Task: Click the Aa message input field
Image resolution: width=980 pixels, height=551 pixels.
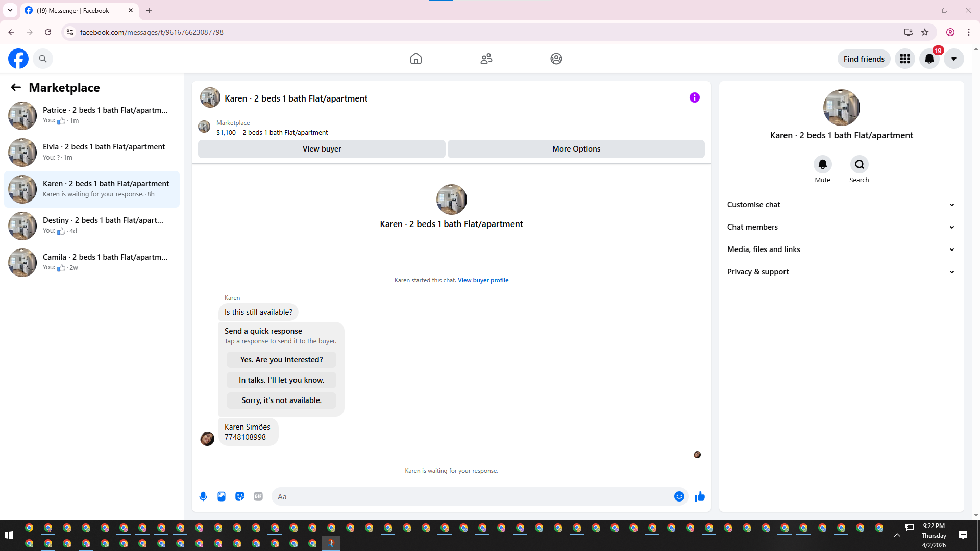Action: (472, 496)
